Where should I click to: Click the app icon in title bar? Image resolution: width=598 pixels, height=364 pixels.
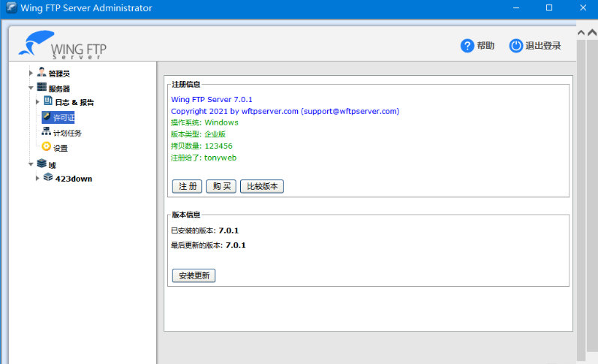[x=11, y=8]
